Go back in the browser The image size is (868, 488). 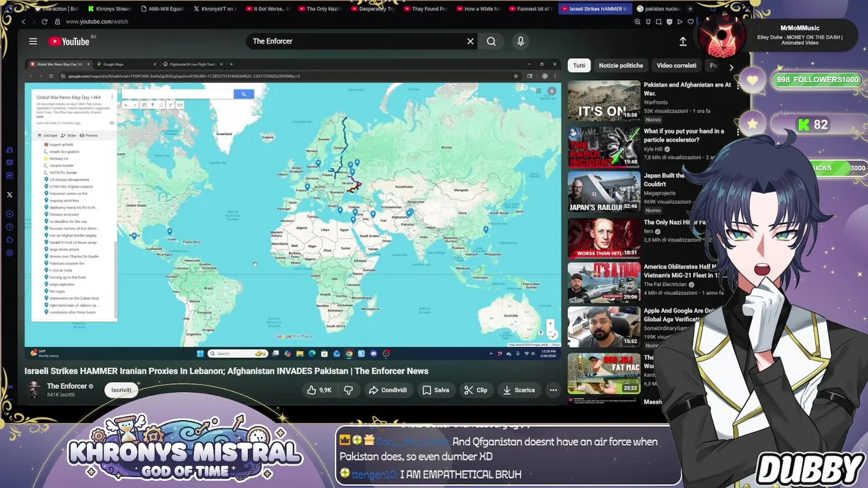(x=23, y=22)
